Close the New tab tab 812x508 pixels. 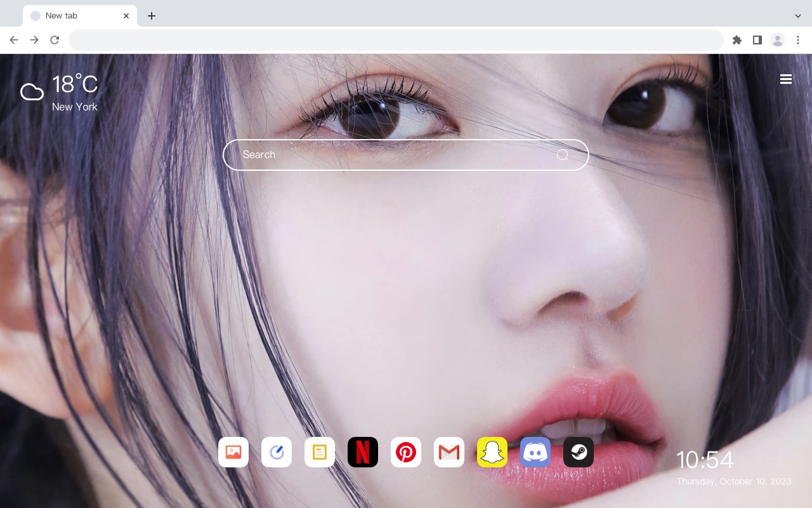(126, 16)
